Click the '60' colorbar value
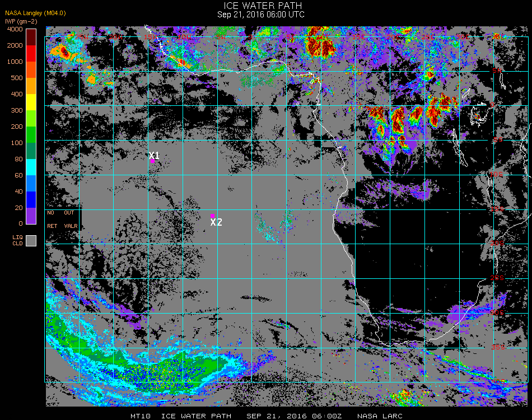 click(18, 176)
